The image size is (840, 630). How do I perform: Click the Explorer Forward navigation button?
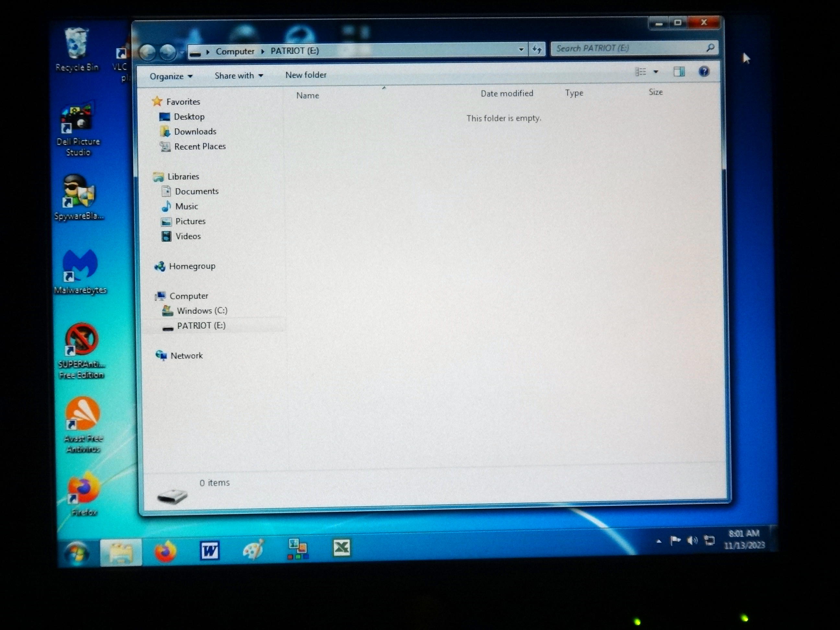pos(168,52)
